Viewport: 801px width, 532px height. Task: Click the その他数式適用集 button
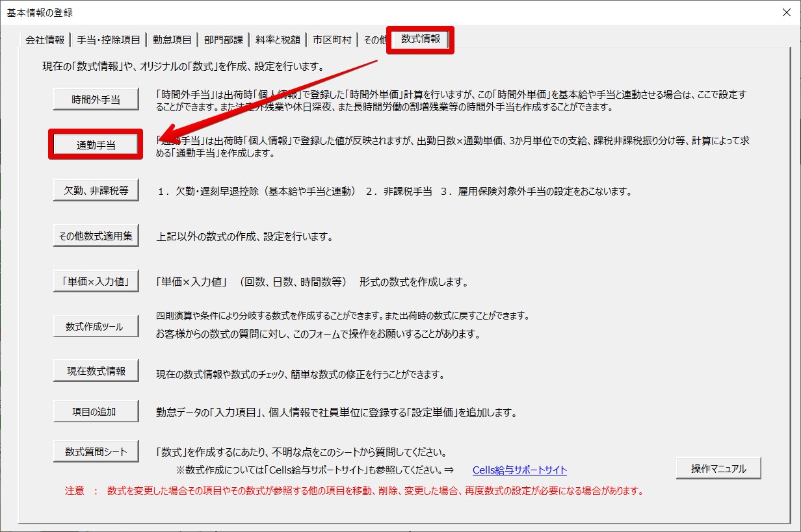click(96, 236)
